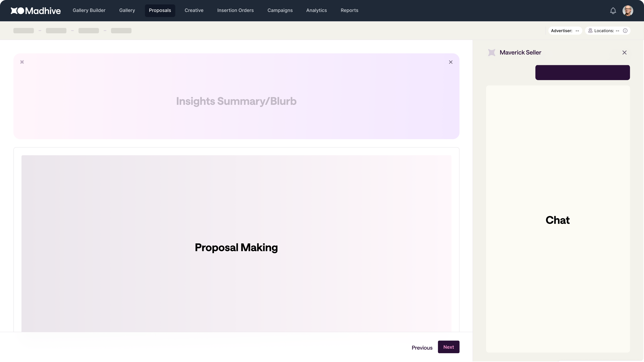Image resolution: width=644 pixels, height=362 pixels.
Task: Dismiss the Insights Summary card
Action: click(x=450, y=62)
